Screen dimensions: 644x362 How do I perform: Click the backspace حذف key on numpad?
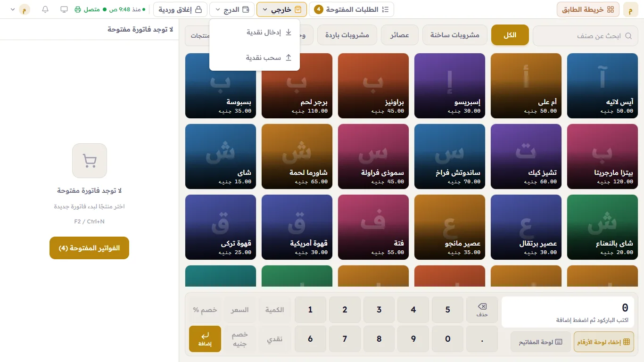click(482, 310)
